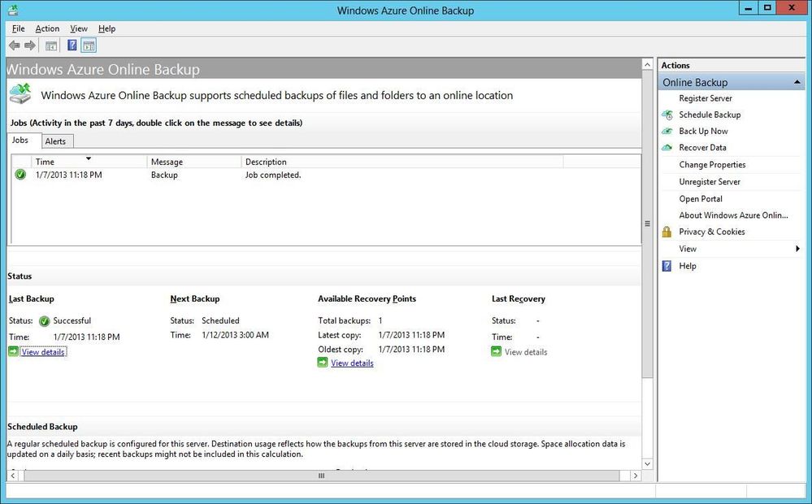812x504 pixels.
Task: Click the Help question mark icon in Actions
Action: tap(667, 266)
